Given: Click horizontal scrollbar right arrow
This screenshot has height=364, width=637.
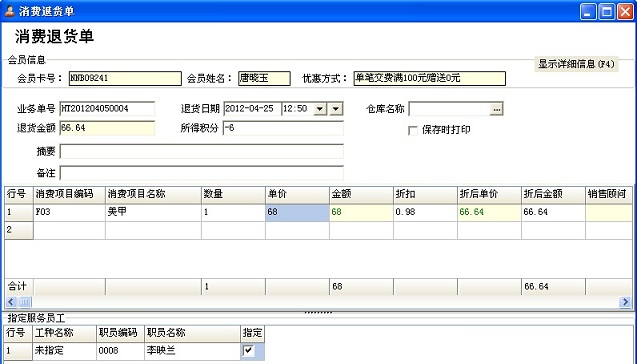Looking at the screenshot, I should pos(625,301).
